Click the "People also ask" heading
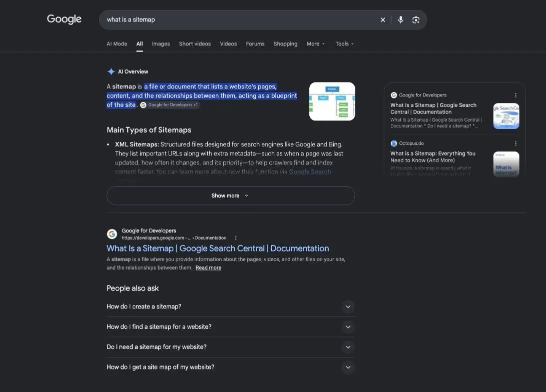The width and height of the screenshot is (546, 392). (x=133, y=288)
